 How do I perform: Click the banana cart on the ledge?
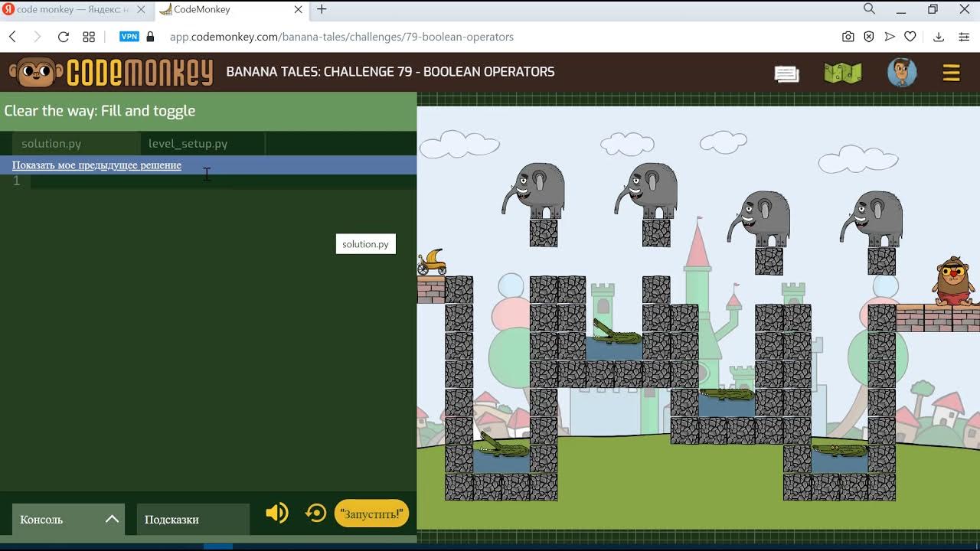[432, 262]
